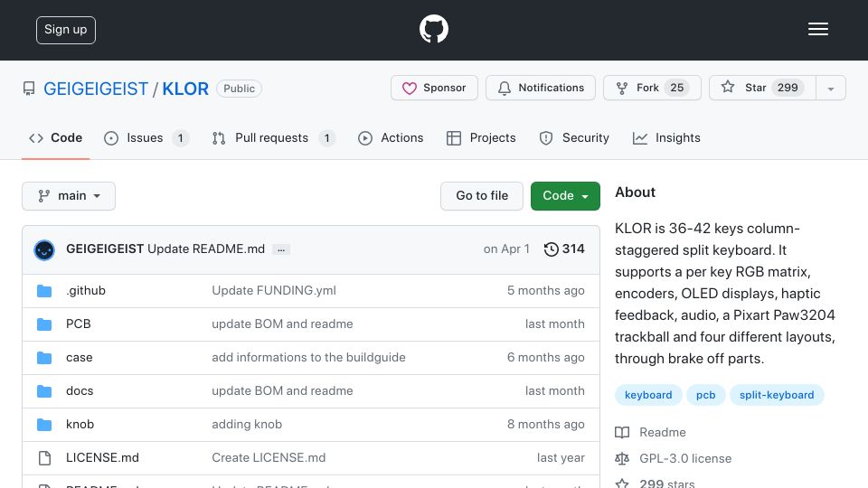Screen dimensions: 868x488
Task: Open the KLOR repository link
Action: [x=185, y=89]
